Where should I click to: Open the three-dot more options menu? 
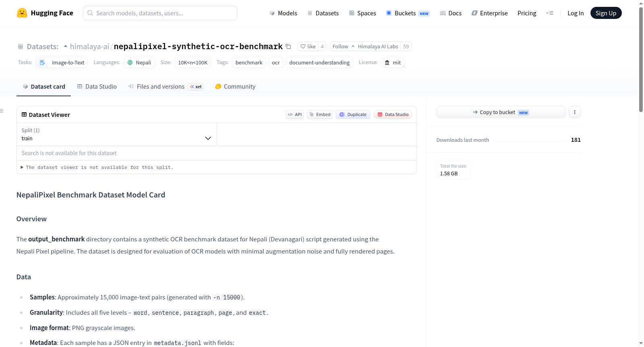(x=574, y=112)
